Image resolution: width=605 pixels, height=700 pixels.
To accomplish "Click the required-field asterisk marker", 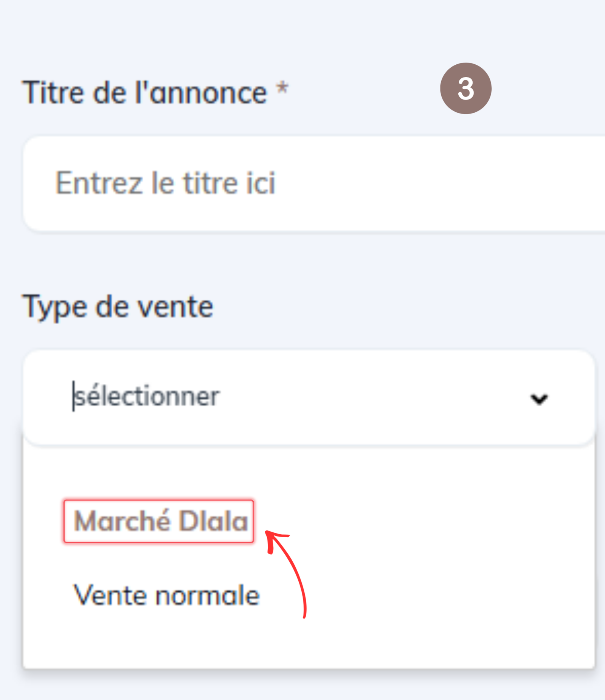I will coord(282,89).
